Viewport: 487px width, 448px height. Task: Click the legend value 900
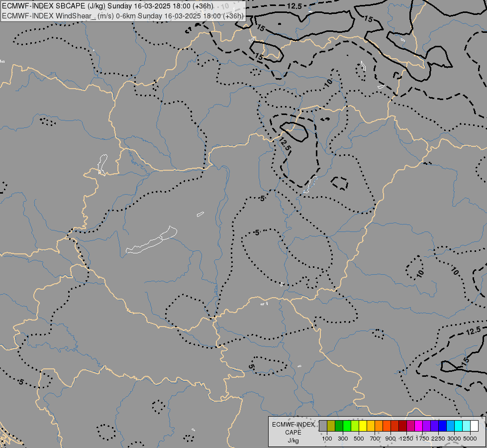click(390, 439)
